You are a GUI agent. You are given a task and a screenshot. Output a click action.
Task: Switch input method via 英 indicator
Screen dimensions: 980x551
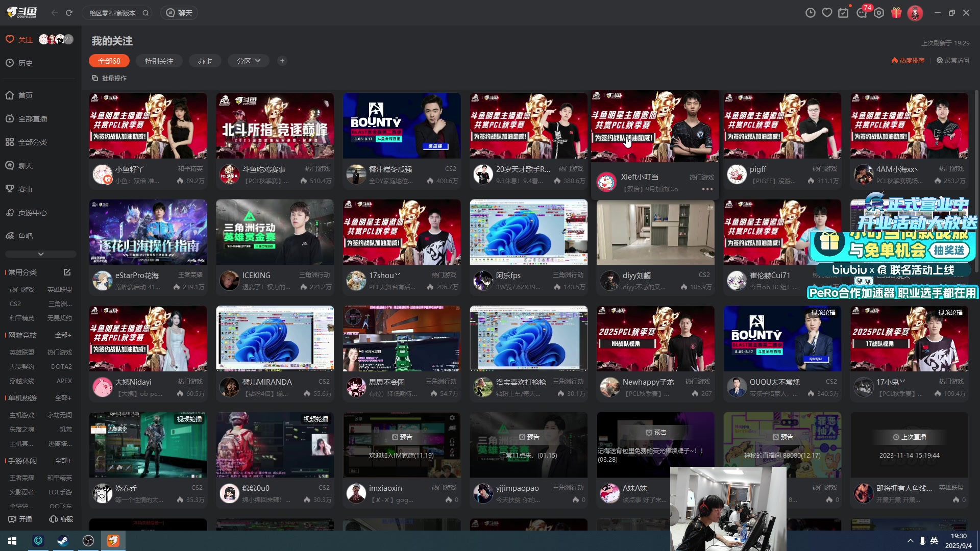click(x=934, y=541)
